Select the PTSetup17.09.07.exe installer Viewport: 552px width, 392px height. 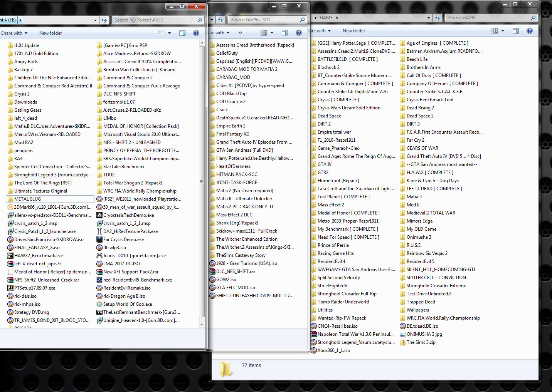[31, 288]
